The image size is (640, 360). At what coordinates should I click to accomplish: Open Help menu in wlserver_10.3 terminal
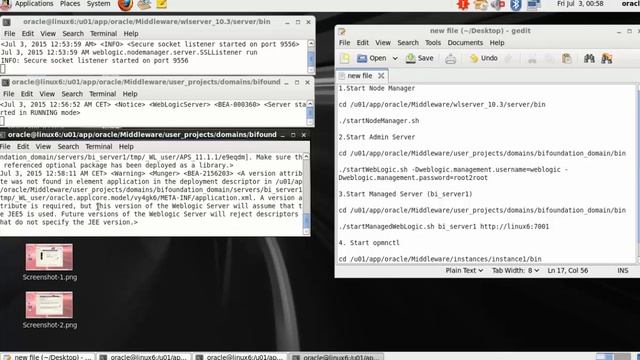click(131, 33)
